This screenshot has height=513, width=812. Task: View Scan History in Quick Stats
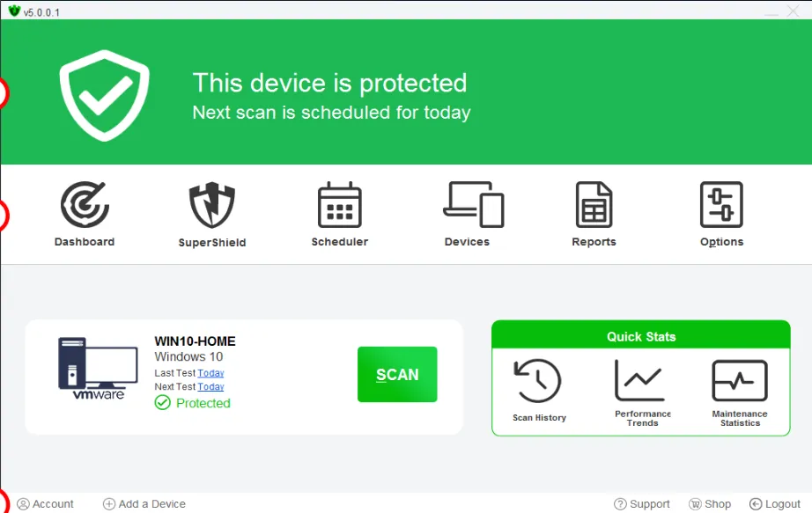pos(538,390)
